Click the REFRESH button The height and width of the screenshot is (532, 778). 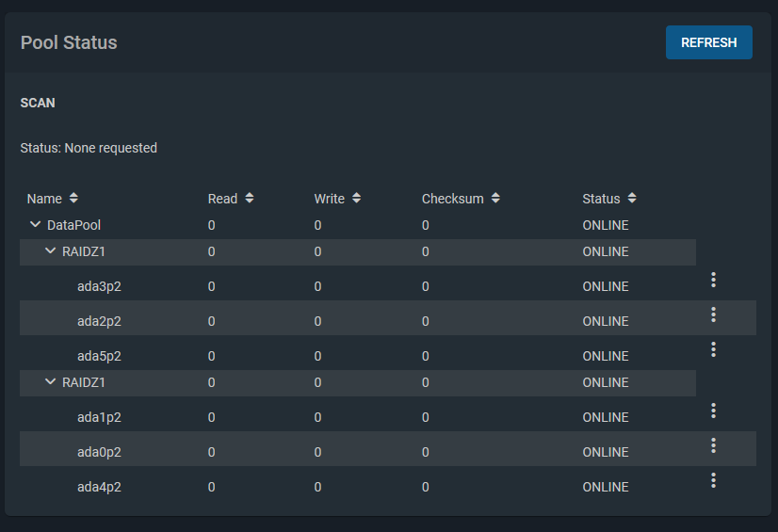(708, 42)
